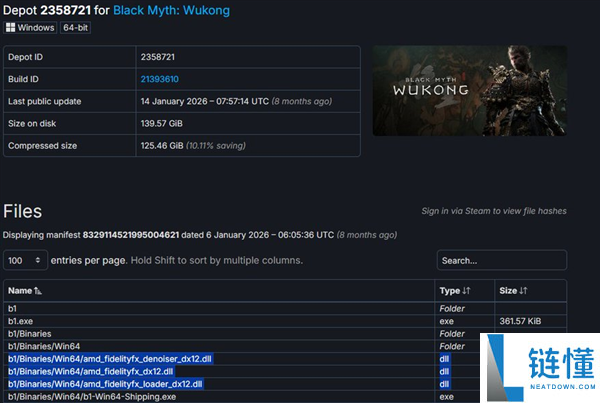Click the Size on disk value 139.57 GiB
Screen dimensions: 600x403
coord(161,124)
